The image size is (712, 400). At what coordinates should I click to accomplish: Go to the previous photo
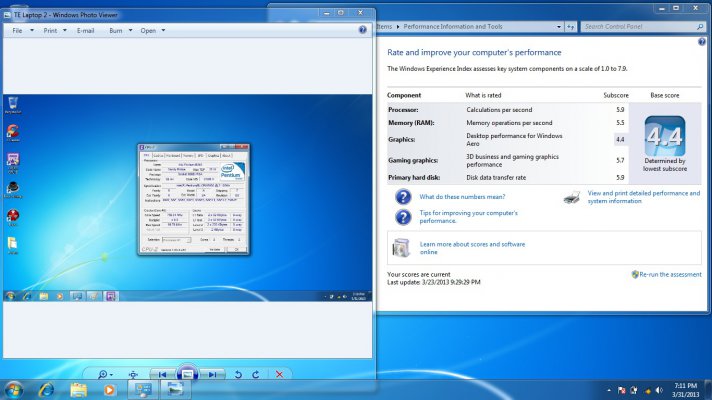[x=162, y=375]
